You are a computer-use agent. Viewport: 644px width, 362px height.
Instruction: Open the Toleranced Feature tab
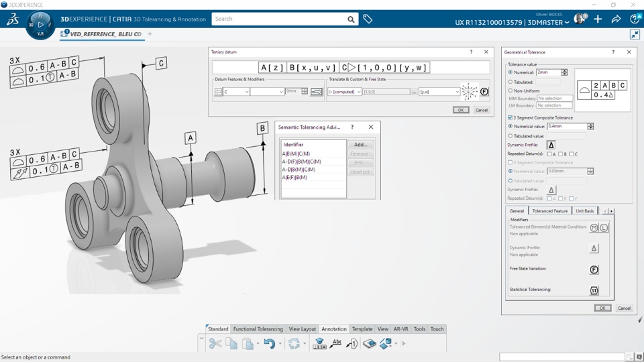tap(549, 210)
